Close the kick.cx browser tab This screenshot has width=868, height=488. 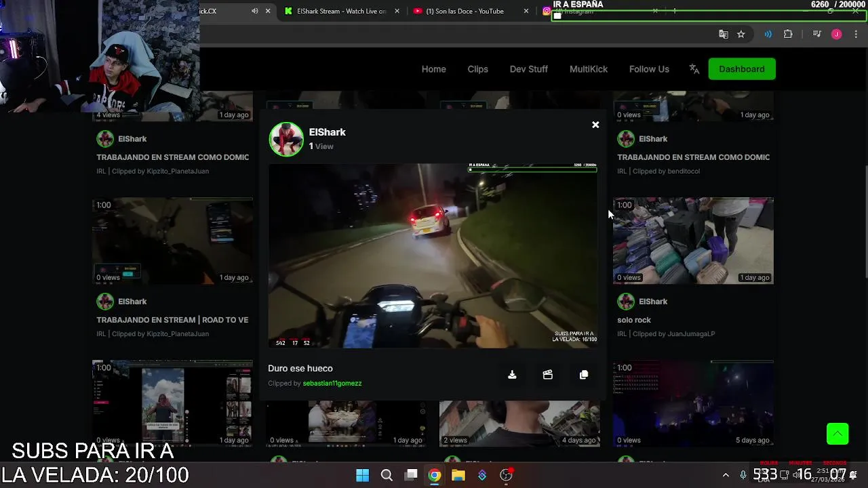(268, 11)
